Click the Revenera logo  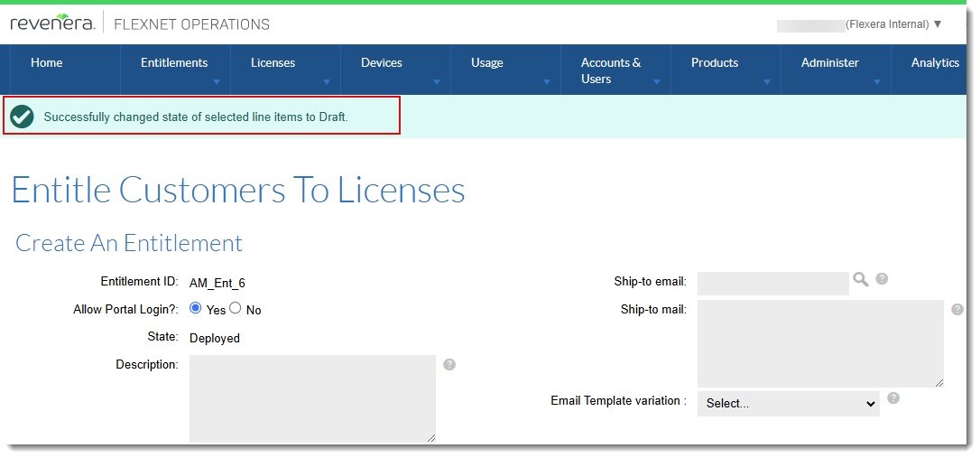coord(51,23)
